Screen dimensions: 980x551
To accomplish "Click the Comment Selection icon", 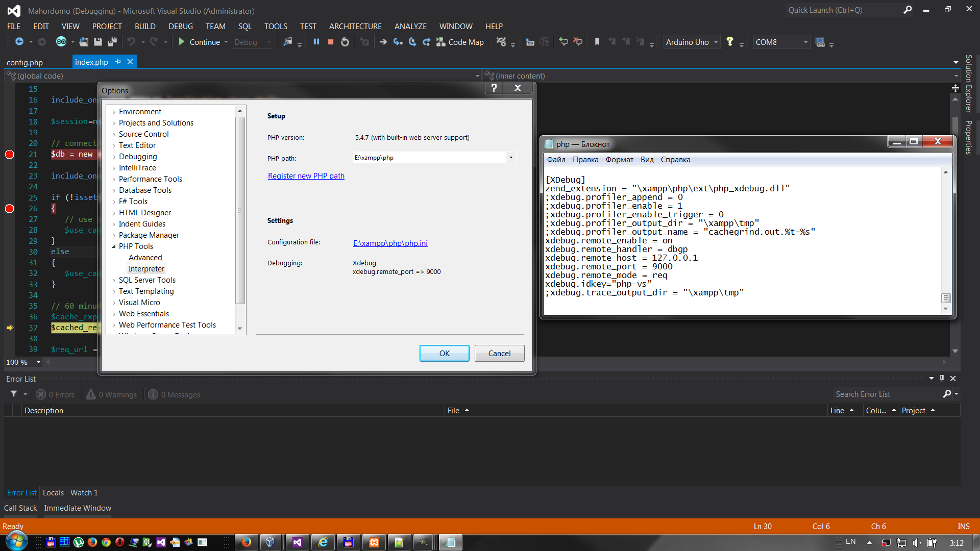I will click(563, 42).
